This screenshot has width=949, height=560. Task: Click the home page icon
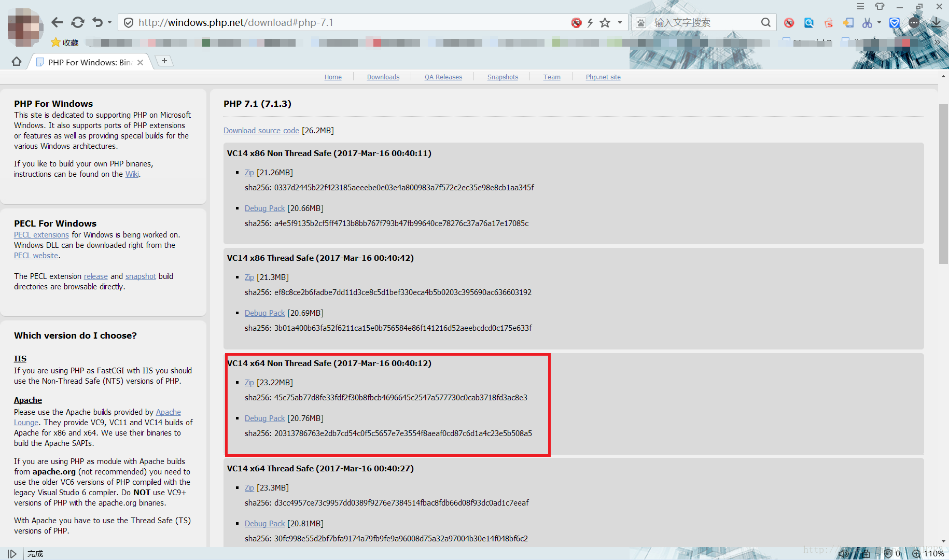point(17,62)
